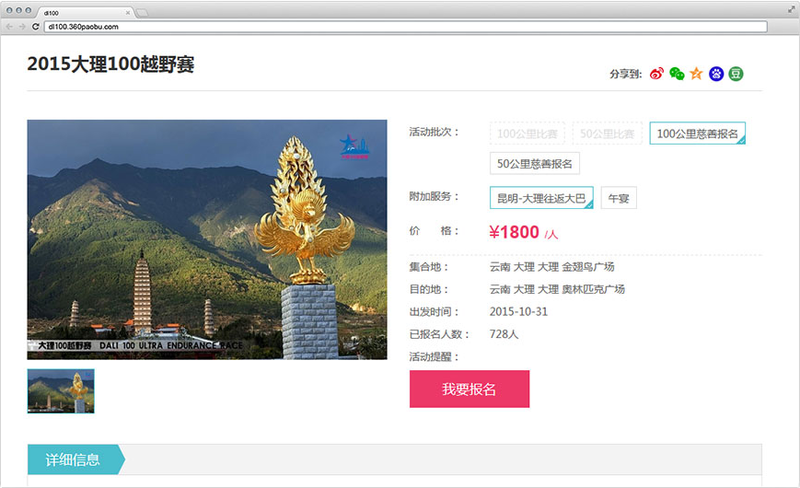Image resolution: width=800 pixels, height=488 pixels.
Task: Click the 我要报名 signup button
Action: pos(469,389)
